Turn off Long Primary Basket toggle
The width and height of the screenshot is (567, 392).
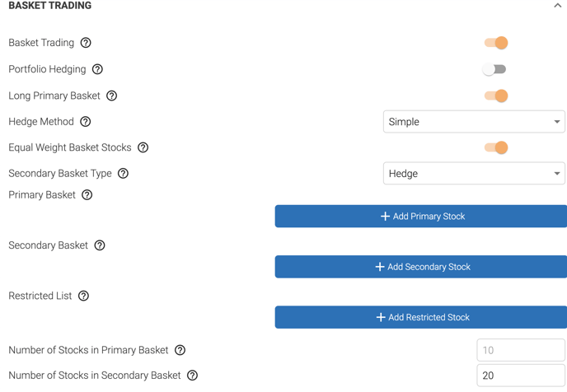coord(496,96)
